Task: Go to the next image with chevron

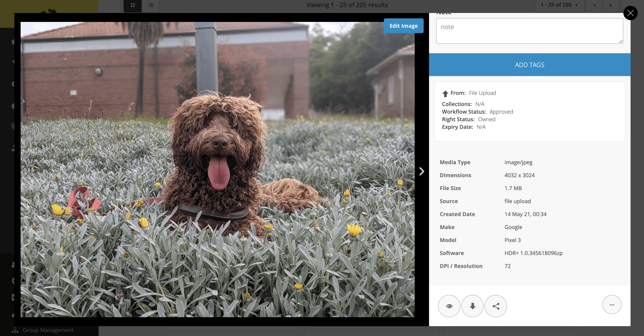Action: click(422, 171)
